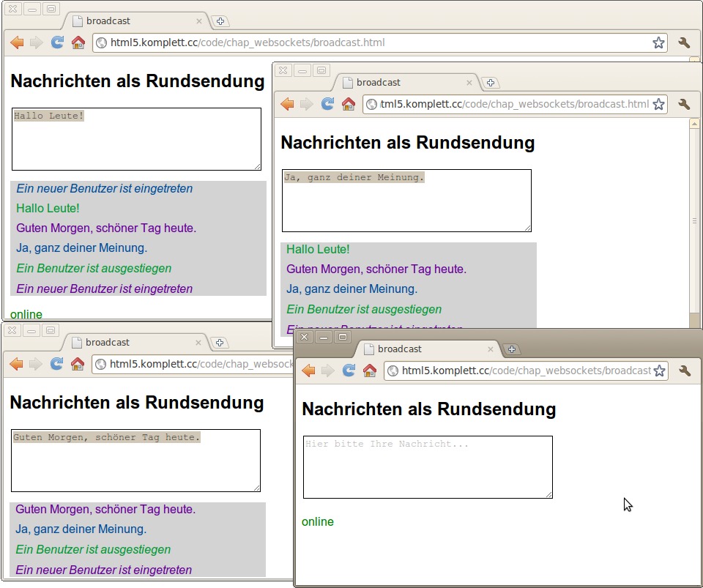Viewport: 703px width, 588px height.
Task: Click scrollbar up arrow in "Ja, ganz deiner Meinung." window
Action: tap(694, 124)
